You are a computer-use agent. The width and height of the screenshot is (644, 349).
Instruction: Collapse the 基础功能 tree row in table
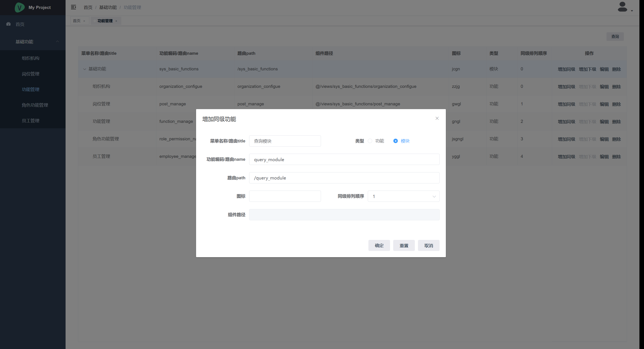(85, 69)
